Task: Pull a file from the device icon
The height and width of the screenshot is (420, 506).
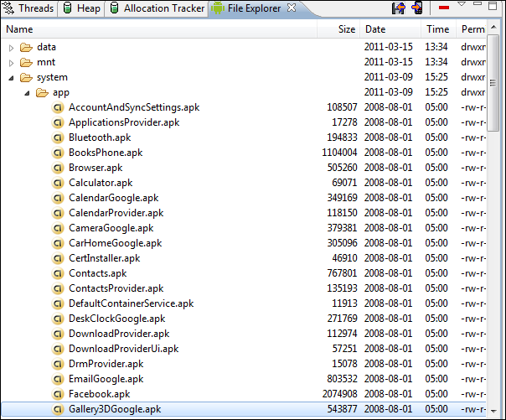Action: click(x=399, y=8)
